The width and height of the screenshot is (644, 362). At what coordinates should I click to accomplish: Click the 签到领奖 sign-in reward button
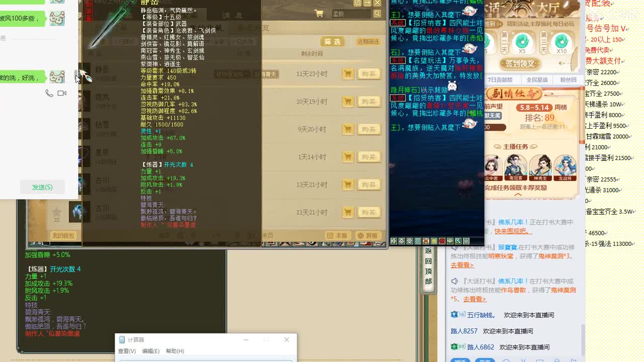click(x=520, y=64)
